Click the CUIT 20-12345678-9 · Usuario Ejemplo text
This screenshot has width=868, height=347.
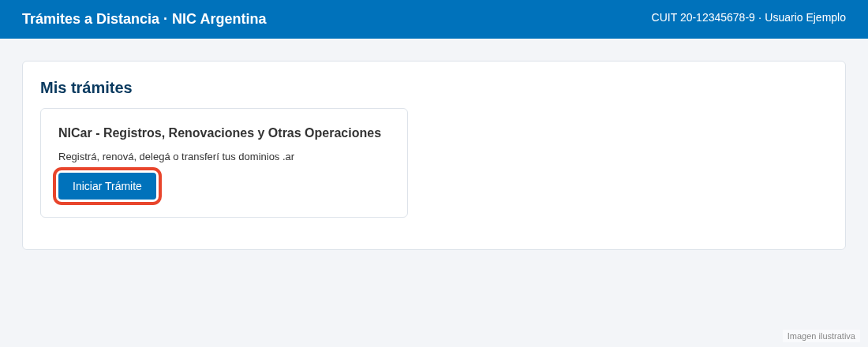click(748, 17)
